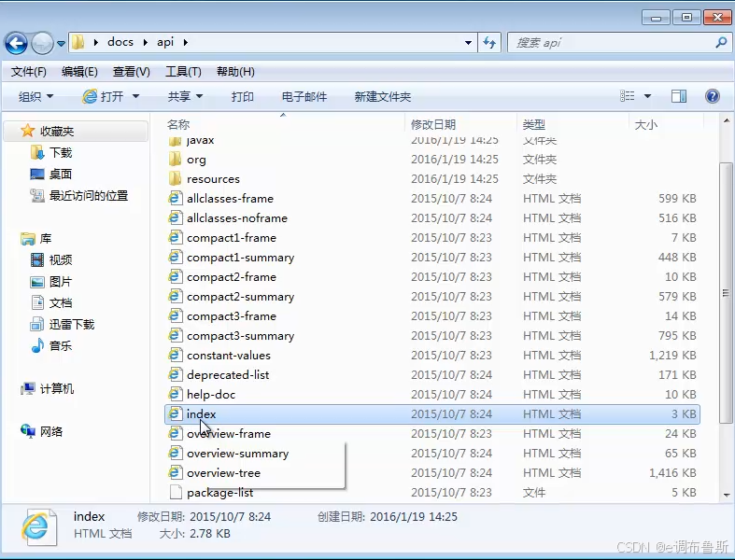Viewport: 735px width, 560px height.
Task: Open Help with the question mark icon
Action: [712, 96]
